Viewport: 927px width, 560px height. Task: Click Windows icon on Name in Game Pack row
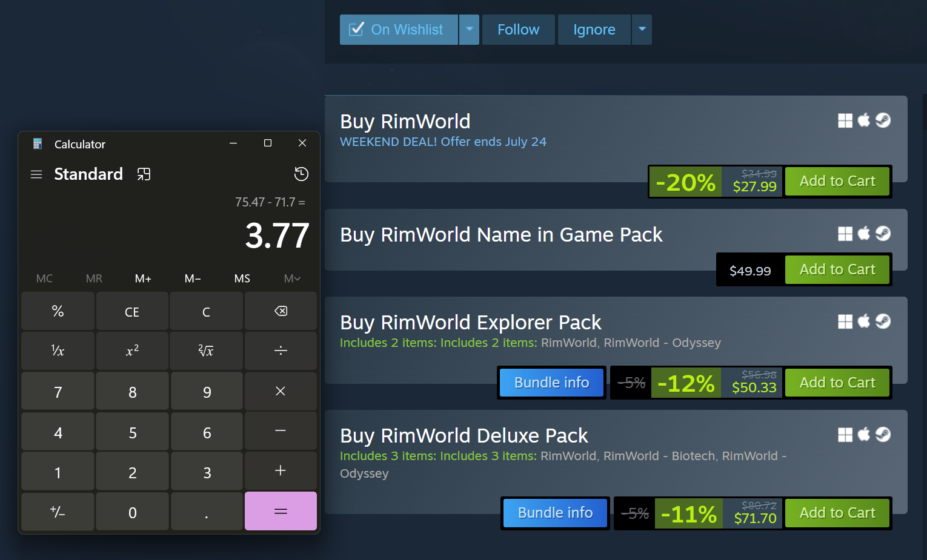coord(845,234)
